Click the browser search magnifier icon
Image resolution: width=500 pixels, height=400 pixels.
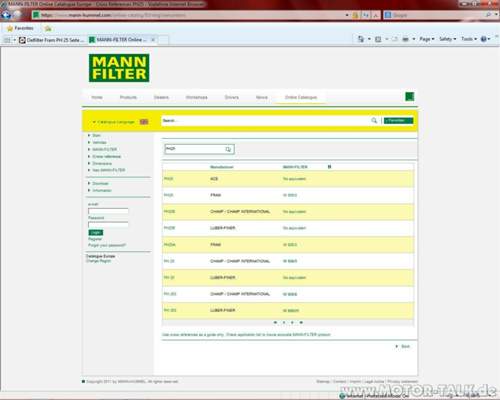click(x=488, y=15)
